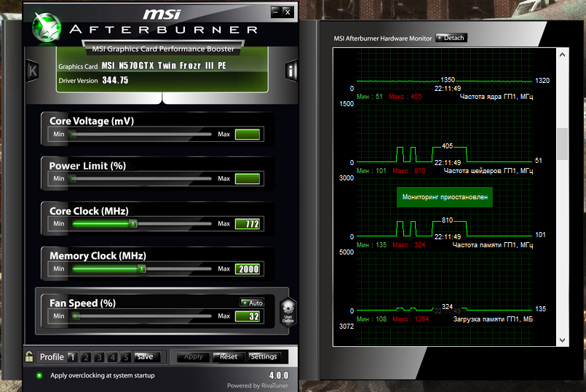Click the profile save button
This screenshot has height=392, width=586.
tap(147, 357)
